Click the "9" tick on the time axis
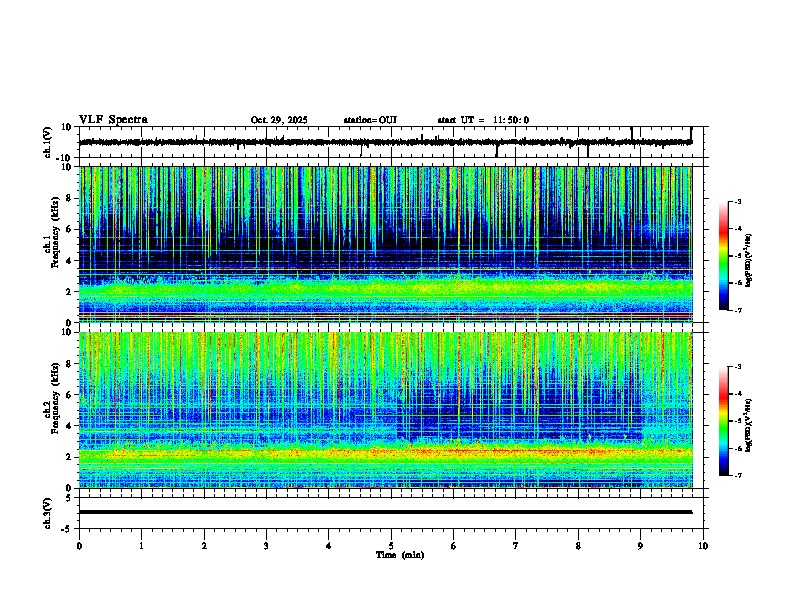Image resolution: width=792 pixels, height=612 pixels. point(640,546)
